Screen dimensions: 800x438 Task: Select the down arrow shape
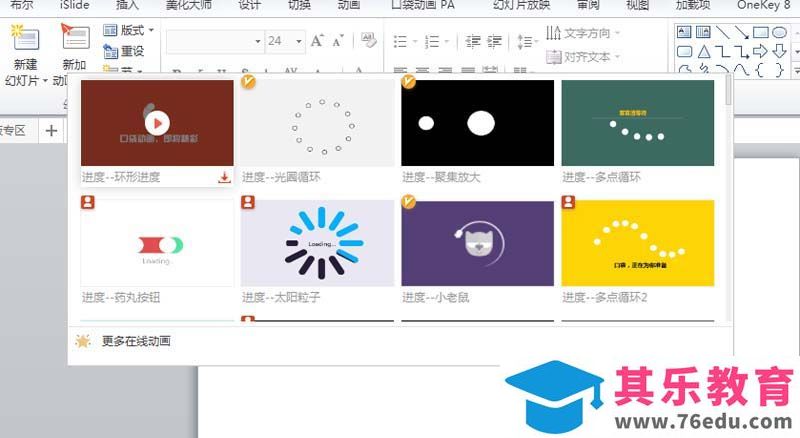[x=779, y=52]
